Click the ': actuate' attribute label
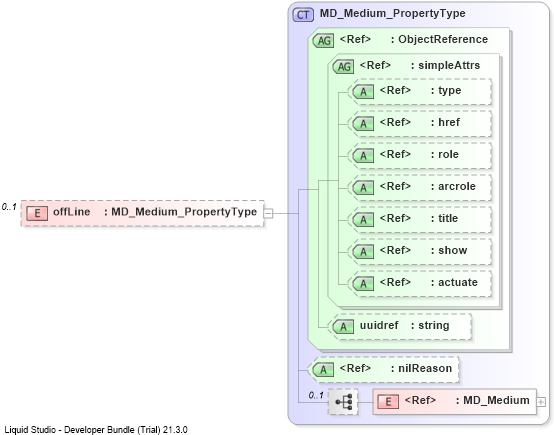 454,282
